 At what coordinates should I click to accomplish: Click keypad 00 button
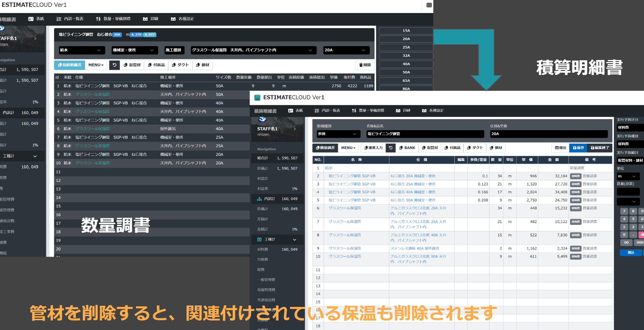point(626,243)
